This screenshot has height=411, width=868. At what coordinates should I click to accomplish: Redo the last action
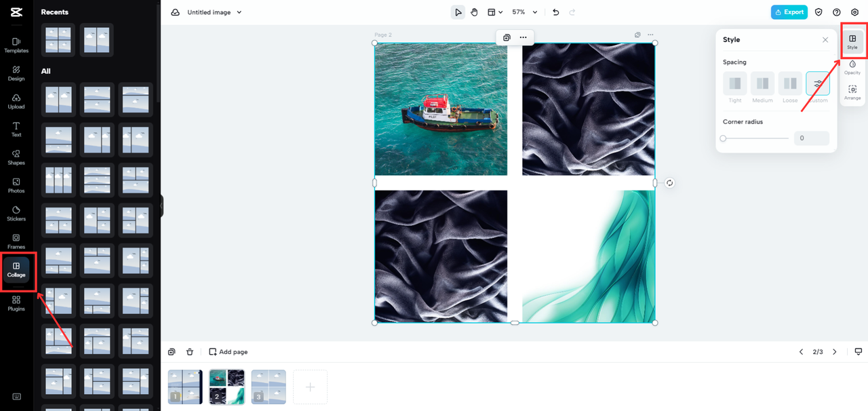[x=572, y=12]
